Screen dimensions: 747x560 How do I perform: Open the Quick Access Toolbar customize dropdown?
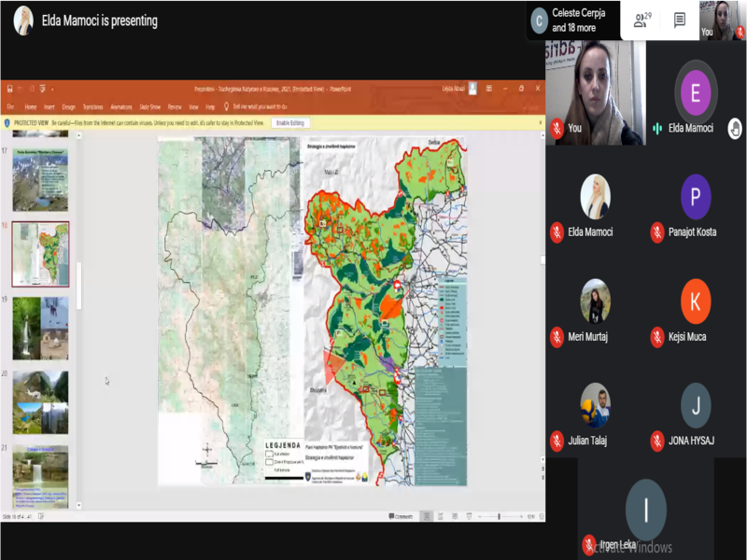point(52,89)
